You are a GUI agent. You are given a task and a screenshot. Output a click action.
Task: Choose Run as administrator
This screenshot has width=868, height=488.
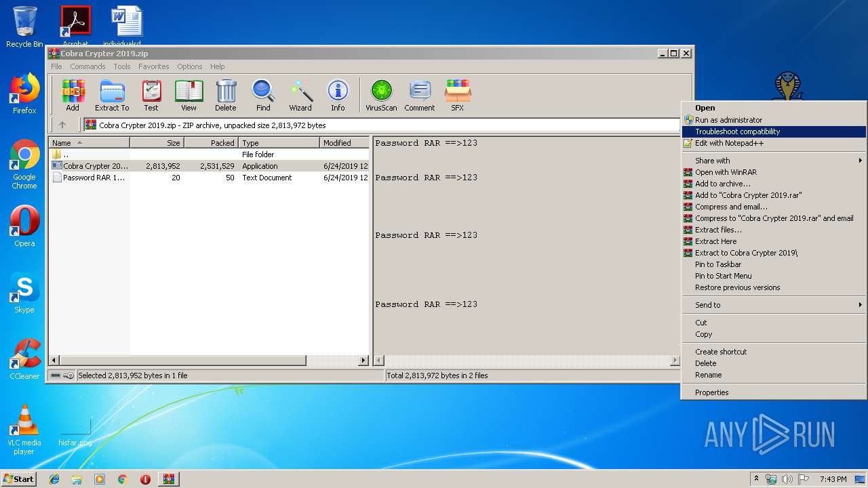tap(774, 120)
